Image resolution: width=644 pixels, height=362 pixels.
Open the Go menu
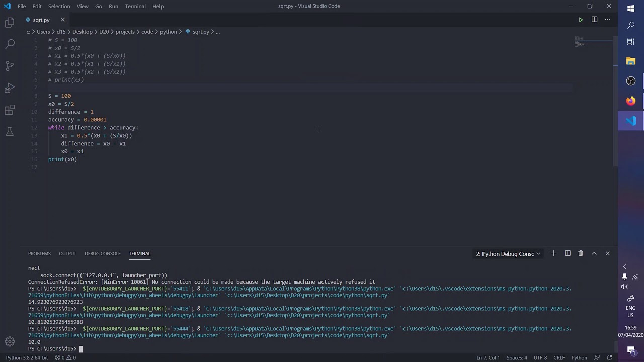click(99, 6)
